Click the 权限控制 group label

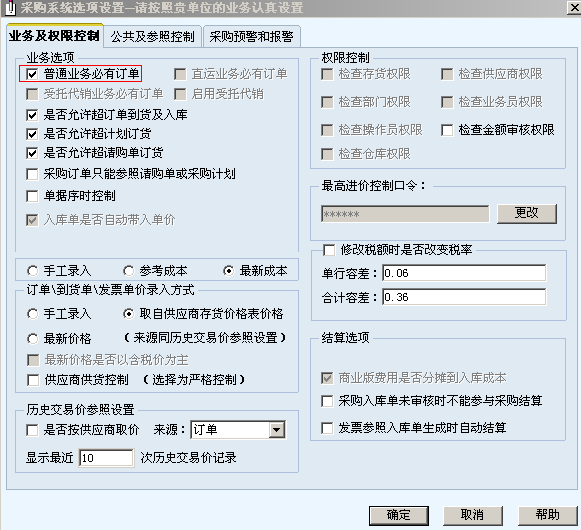[x=345, y=57]
